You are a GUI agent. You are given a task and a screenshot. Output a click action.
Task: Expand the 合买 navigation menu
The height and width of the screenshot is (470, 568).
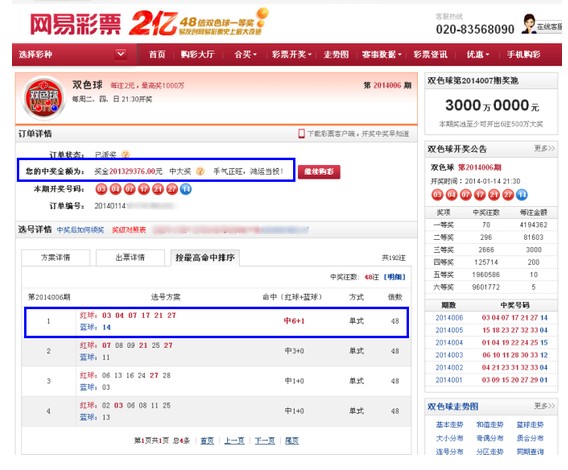[245, 54]
